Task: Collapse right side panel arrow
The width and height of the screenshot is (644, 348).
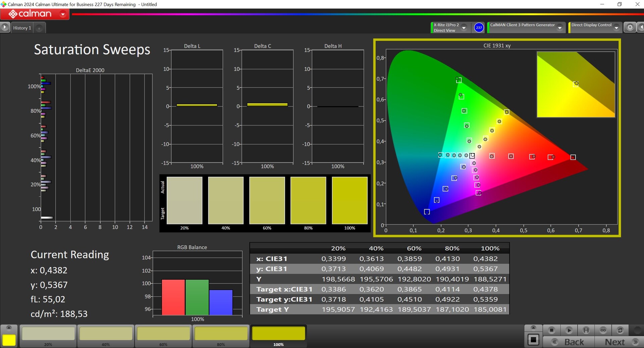Action: 641,27
